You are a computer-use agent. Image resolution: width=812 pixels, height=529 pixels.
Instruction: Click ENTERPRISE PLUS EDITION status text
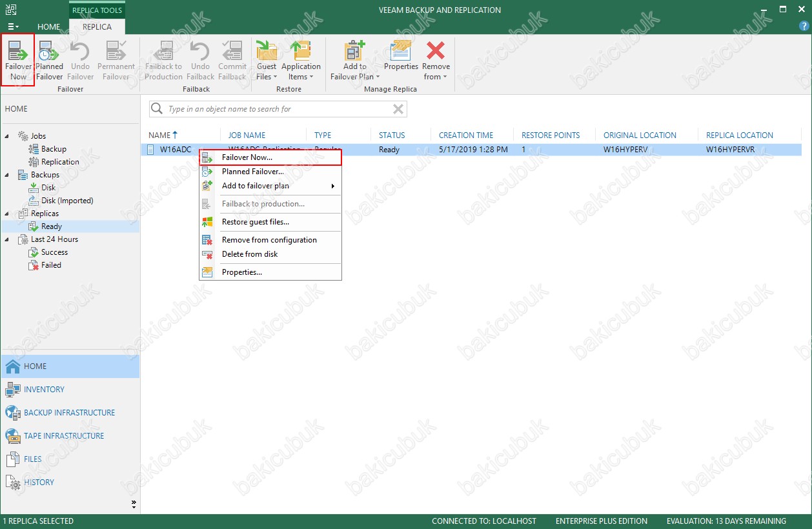[x=601, y=521]
